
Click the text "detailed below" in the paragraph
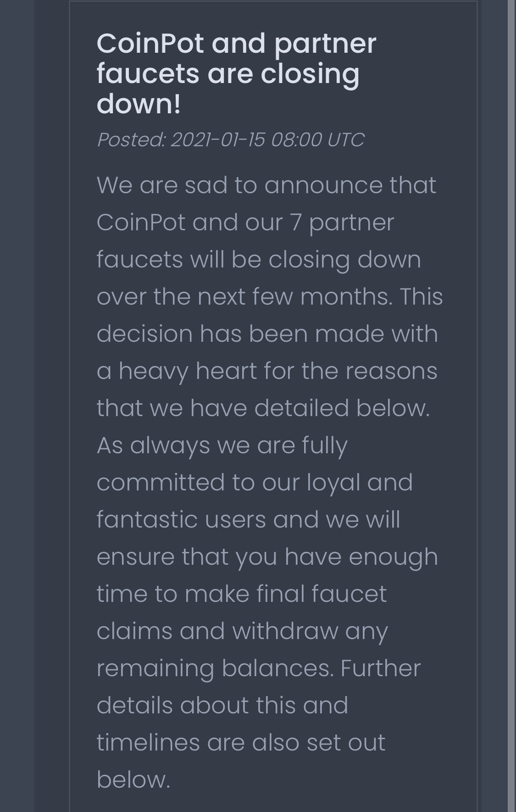tap(342, 408)
